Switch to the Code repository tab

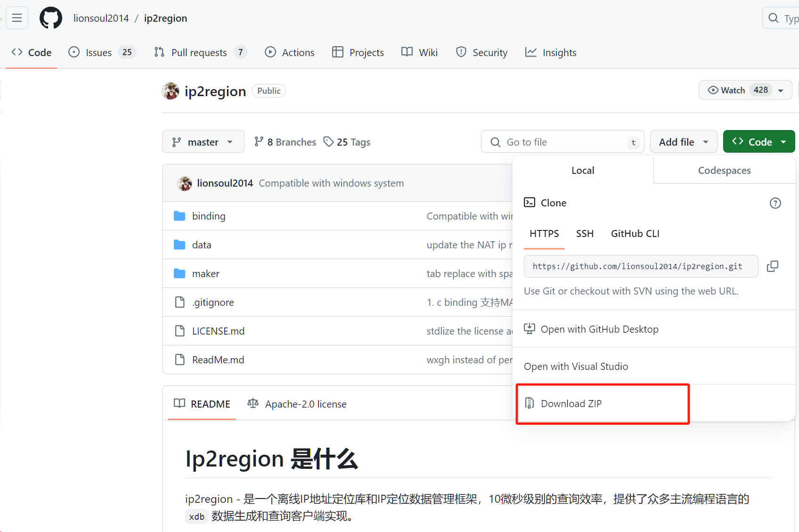(32, 52)
